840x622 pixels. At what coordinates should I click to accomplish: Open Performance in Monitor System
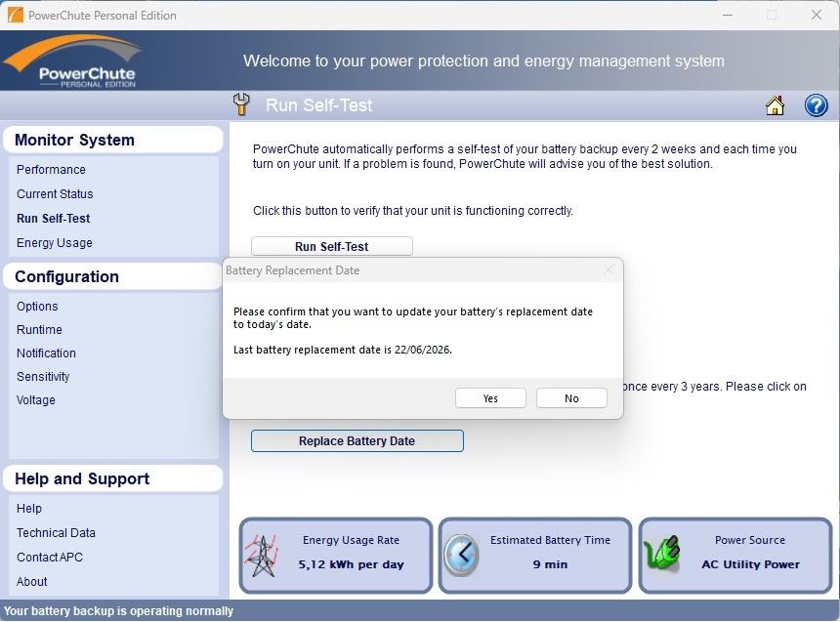pyautogui.click(x=51, y=169)
